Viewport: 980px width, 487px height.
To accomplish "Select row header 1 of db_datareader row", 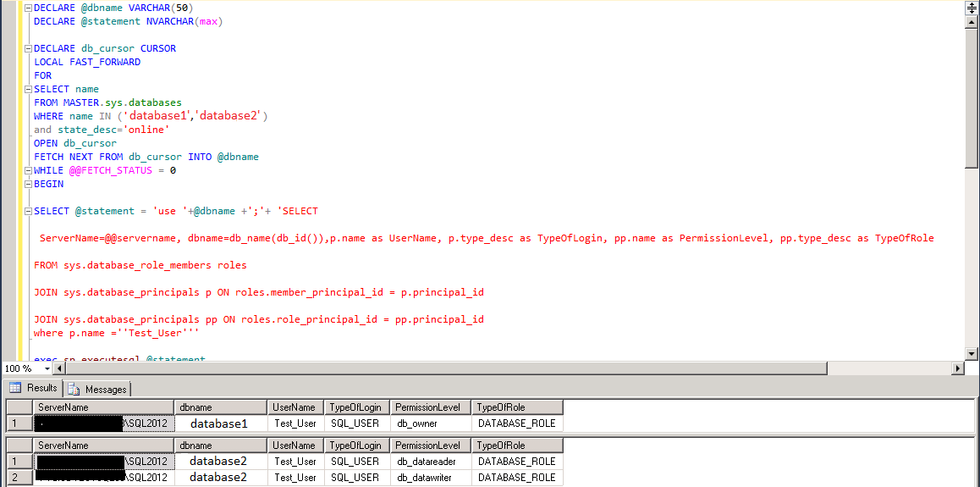I will [x=19, y=462].
